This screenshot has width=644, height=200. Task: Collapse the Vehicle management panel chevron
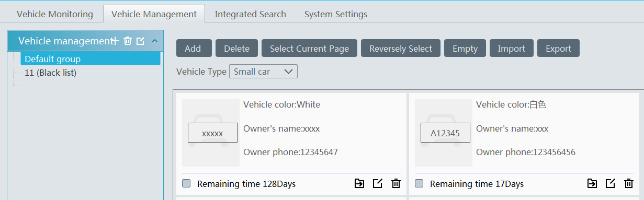click(x=155, y=41)
